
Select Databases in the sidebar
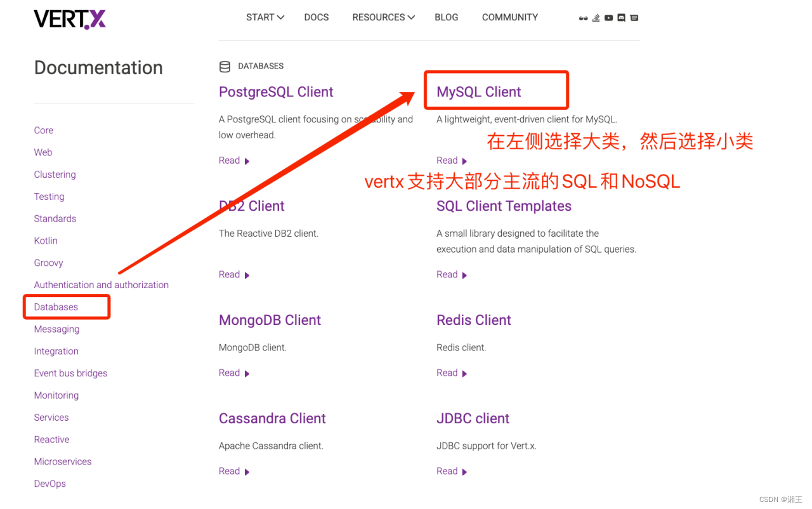click(x=56, y=307)
